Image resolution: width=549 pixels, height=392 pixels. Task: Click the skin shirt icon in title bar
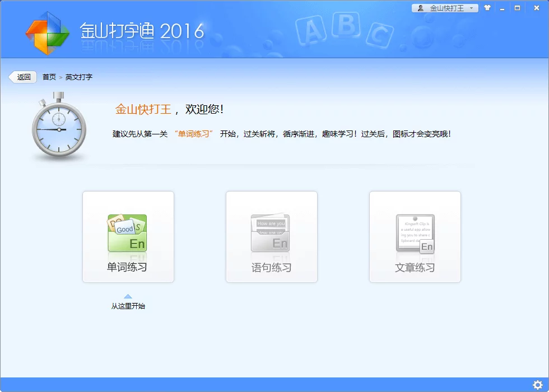[487, 8]
